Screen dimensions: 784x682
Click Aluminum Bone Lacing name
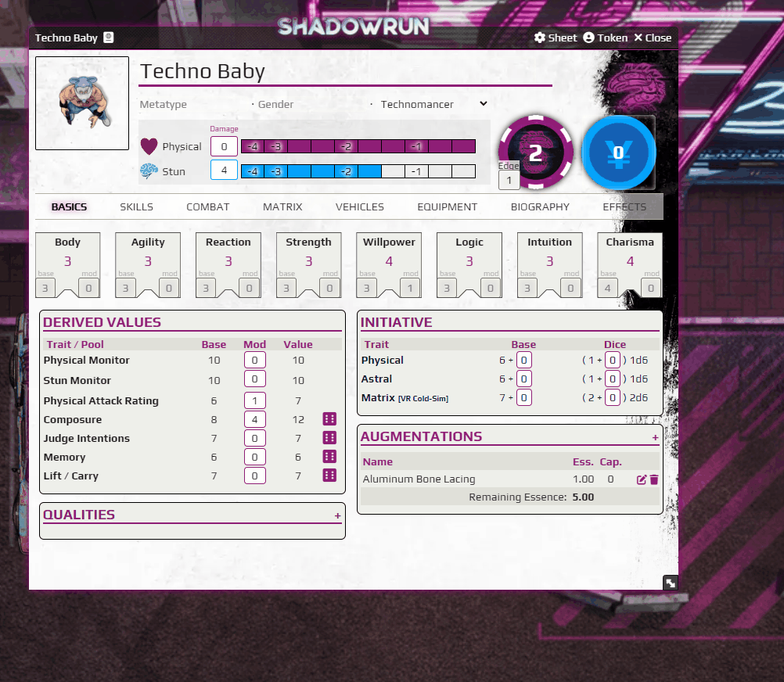click(x=419, y=479)
